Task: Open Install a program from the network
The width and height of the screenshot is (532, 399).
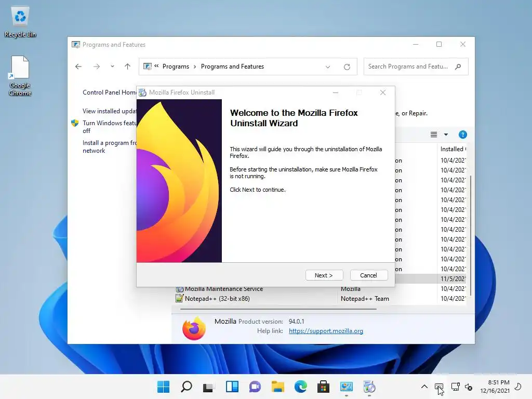Action: point(109,147)
